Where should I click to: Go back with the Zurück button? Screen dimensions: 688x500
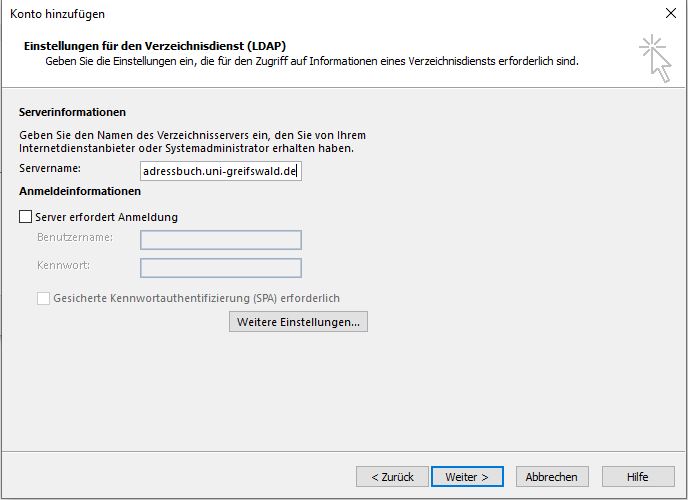pyautogui.click(x=393, y=477)
